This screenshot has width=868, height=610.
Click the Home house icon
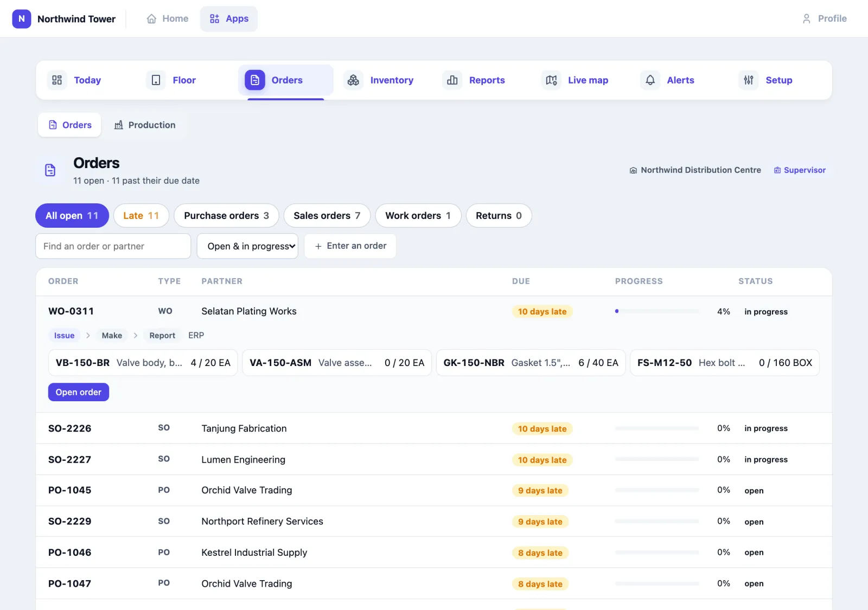click(152, 19)
